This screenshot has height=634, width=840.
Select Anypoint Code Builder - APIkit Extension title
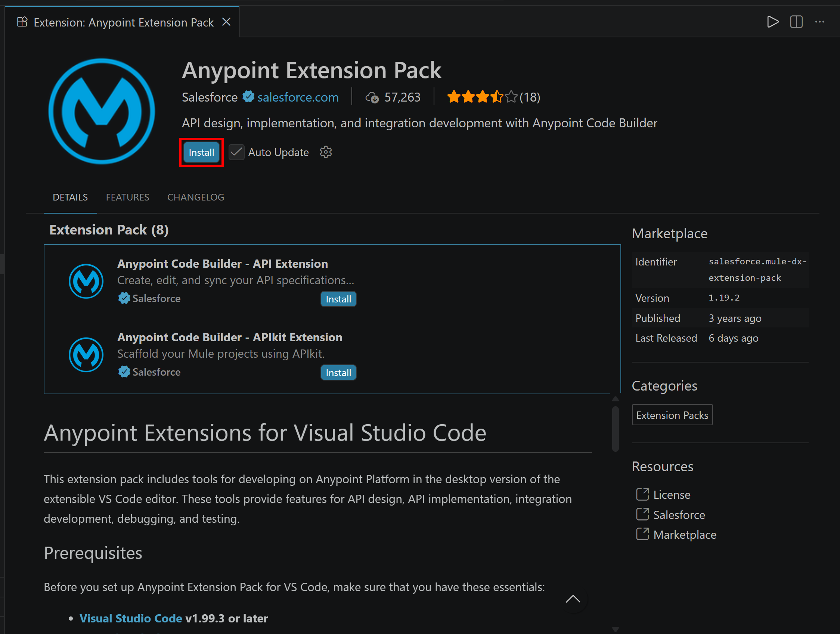pos(230,337)
